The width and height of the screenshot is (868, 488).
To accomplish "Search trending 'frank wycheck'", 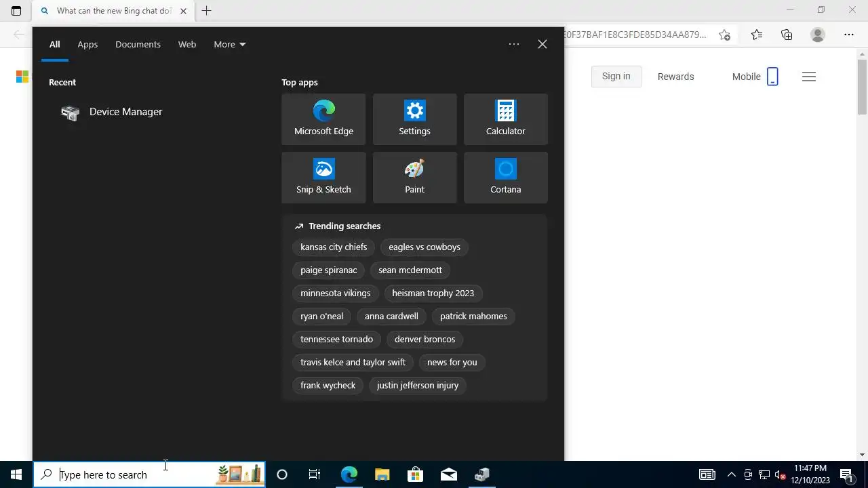I will click(328, 385).
